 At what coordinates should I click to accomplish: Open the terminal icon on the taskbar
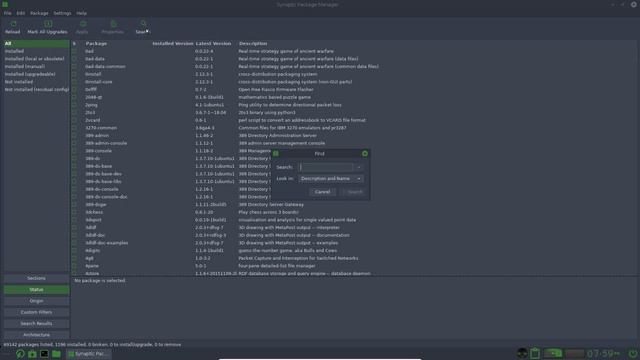pyautogui.click(x=44, y=354)
